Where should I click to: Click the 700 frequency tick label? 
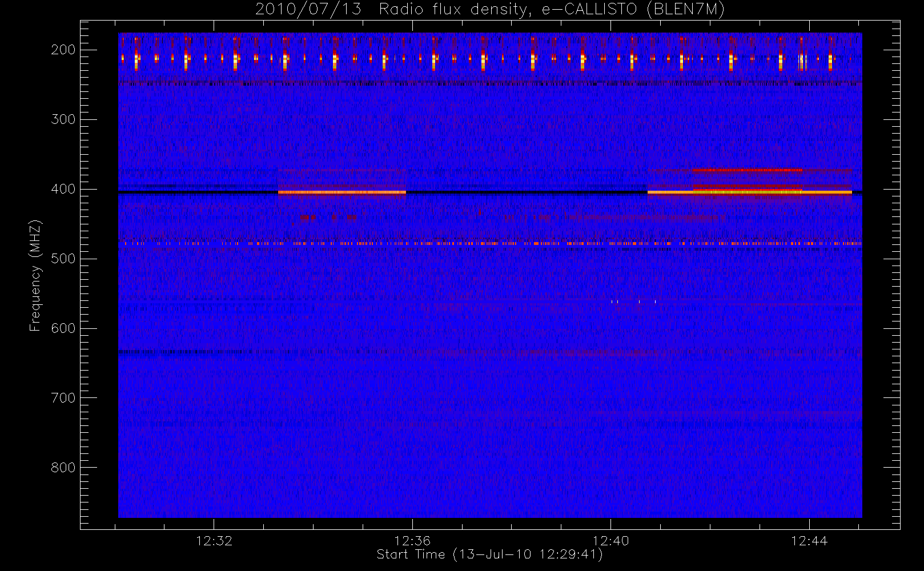pos(63,398)
